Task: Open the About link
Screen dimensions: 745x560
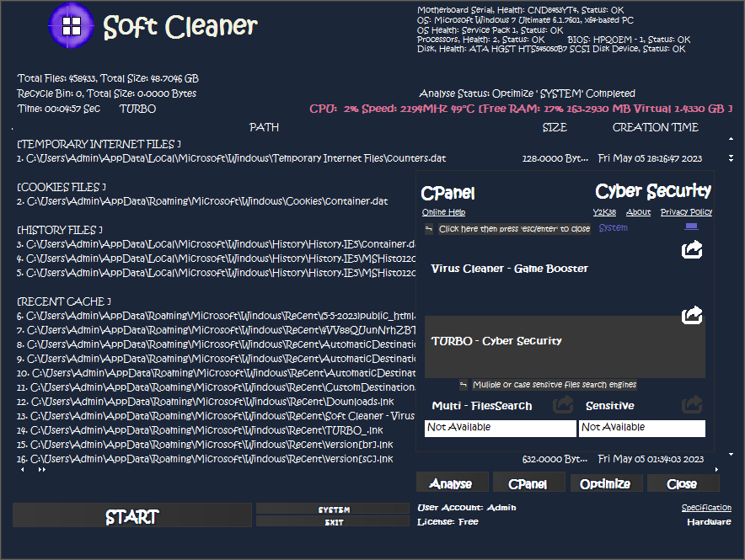Action: pos(638,212)
